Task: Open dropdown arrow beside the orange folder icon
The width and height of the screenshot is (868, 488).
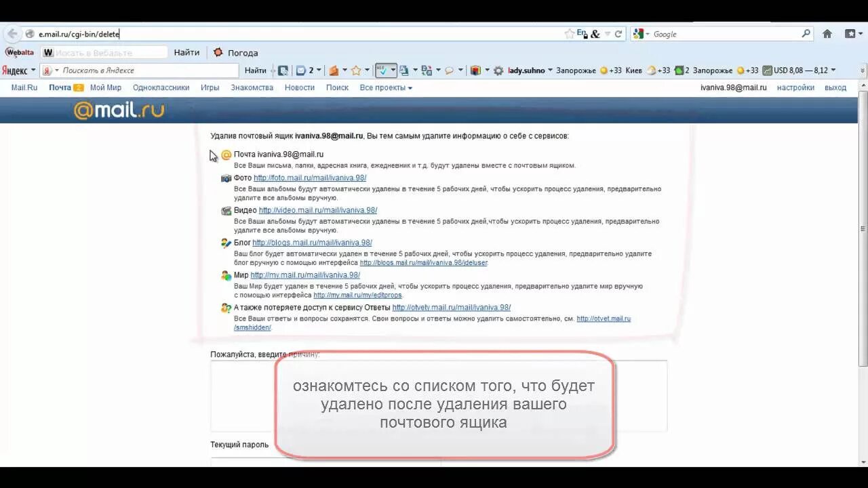Action: [x=344, y=70]
